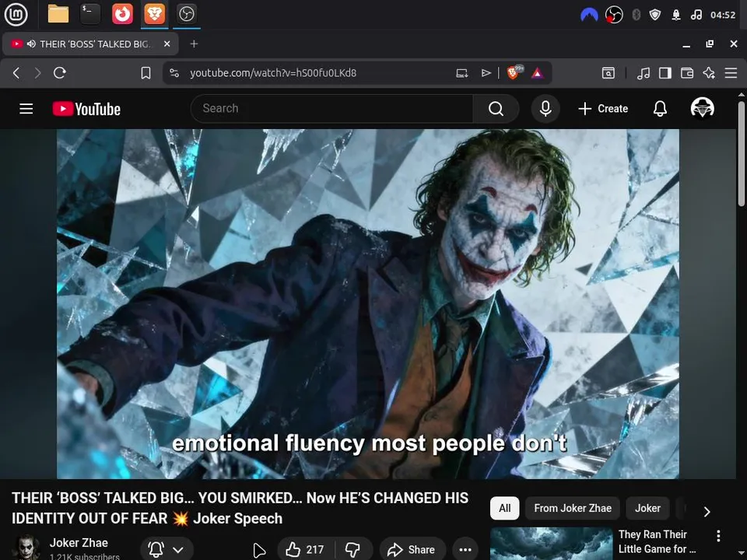Open the Linux Mint start menu
This screenshot has height=560, width=747.
pos(16,14)
